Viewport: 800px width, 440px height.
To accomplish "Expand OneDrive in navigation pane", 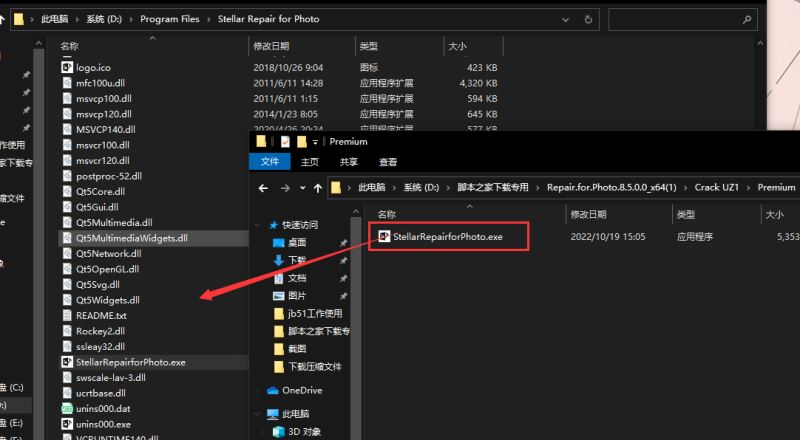I will pyautogui.click(x=259, y=390).
